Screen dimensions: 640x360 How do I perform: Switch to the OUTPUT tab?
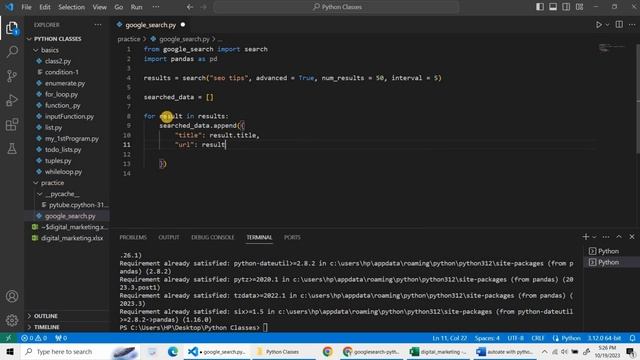coord(169,237)
